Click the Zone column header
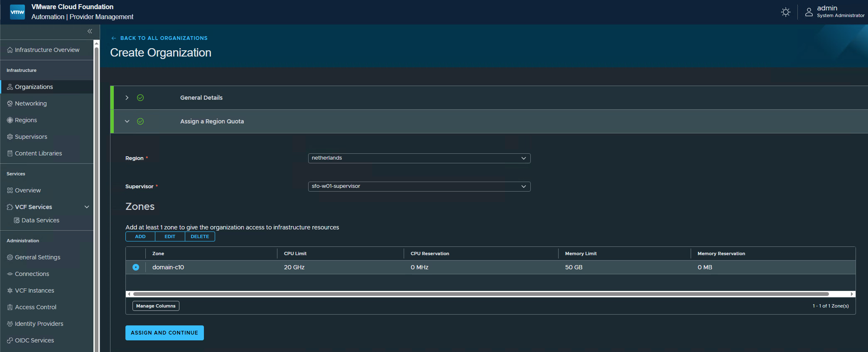 coord(158,254)
